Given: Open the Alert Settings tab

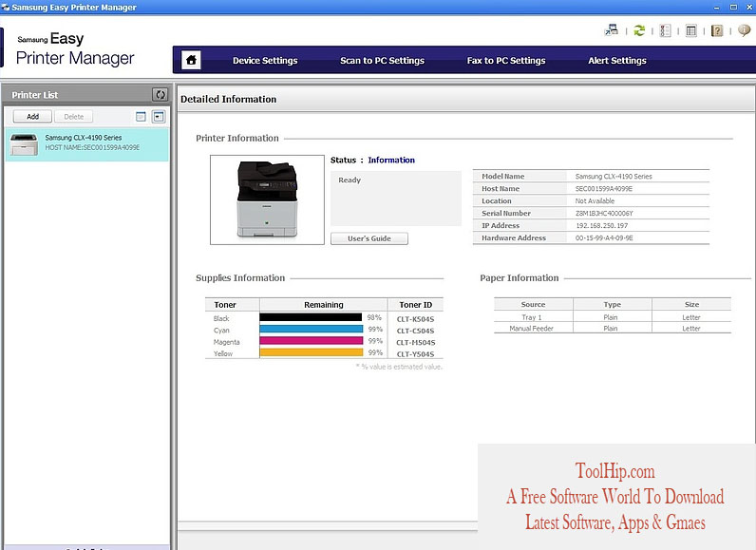Looking at the screenshot, I should pyautogui.click(x=616, y=60).
